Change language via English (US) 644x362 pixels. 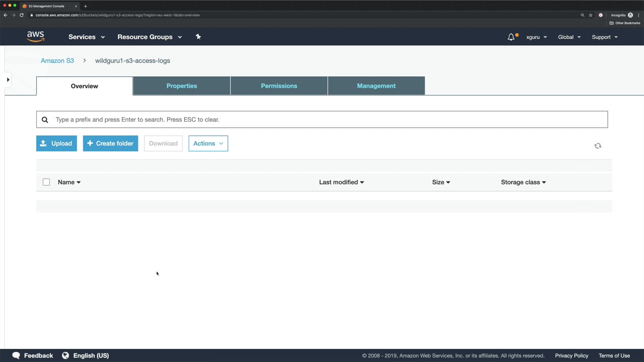point(91,355)
